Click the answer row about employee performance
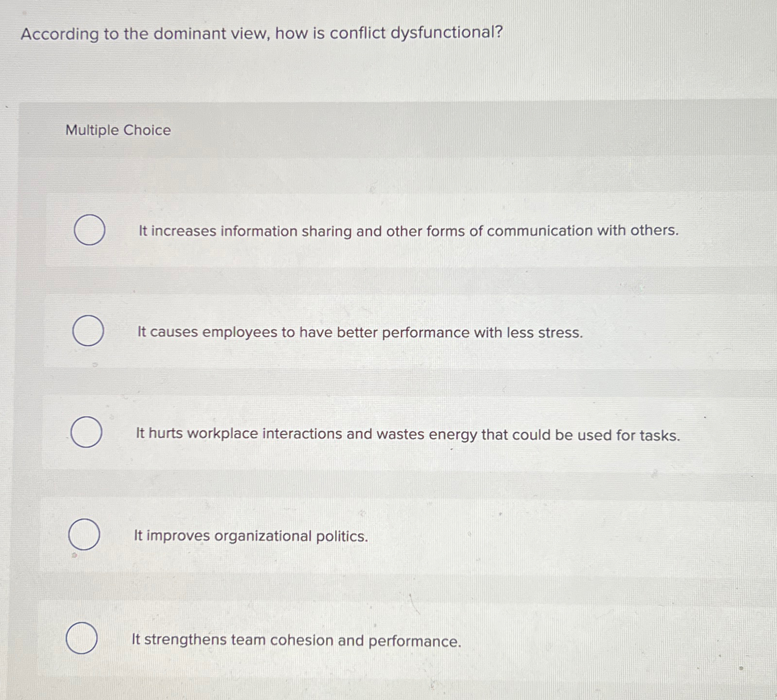 click(x=359, y=332)
